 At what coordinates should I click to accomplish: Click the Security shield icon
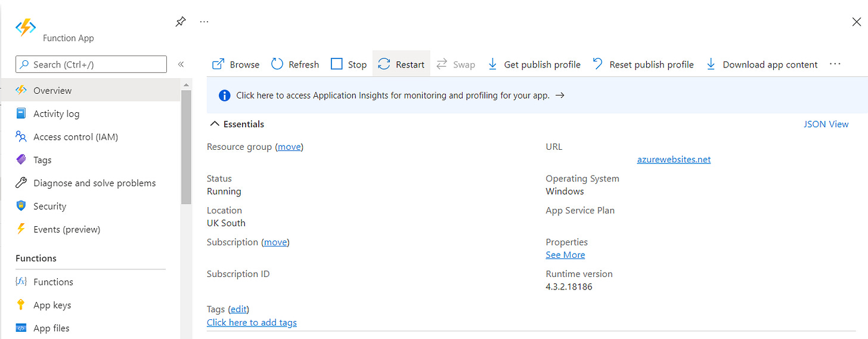pyautogui.click(x=21, y=207)
